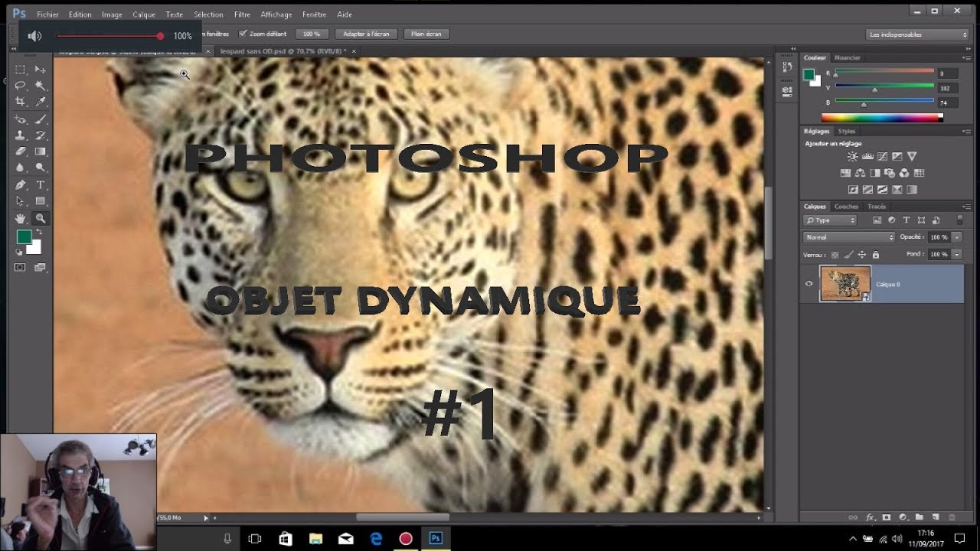Open the Normal blend mode dropdown
This screenshot has height=551, width=980.
tap(848, 237)
